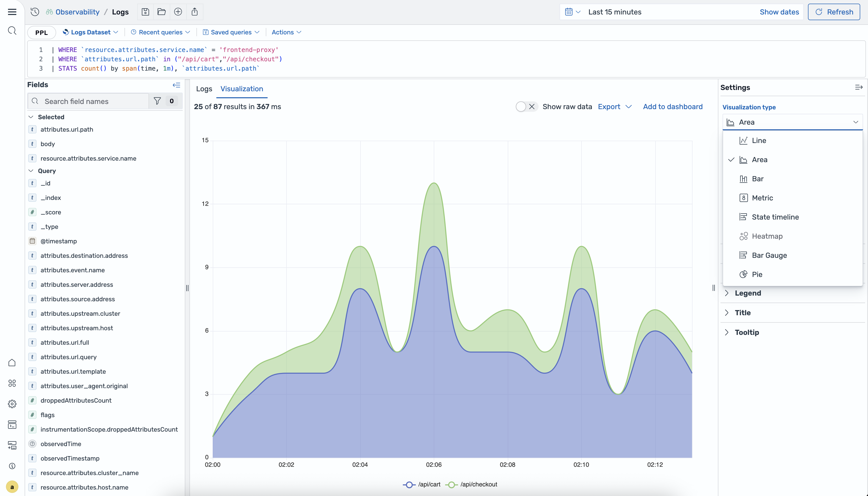Open query history via the clock icon
The width and height of the screenshot is (868, 496).
click(34, 12)
